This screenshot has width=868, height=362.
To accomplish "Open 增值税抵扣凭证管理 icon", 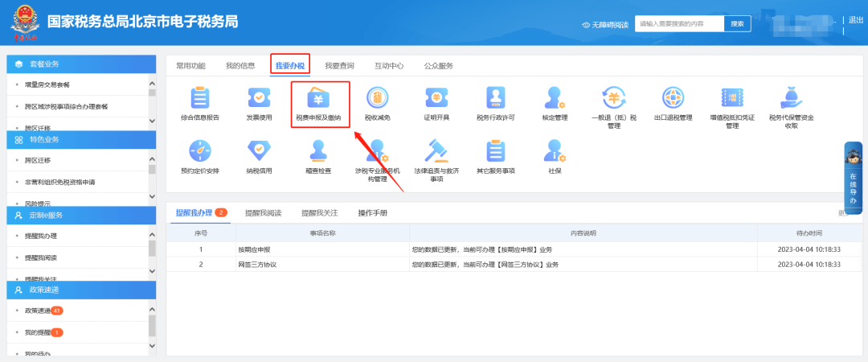I will pos(732,97).
